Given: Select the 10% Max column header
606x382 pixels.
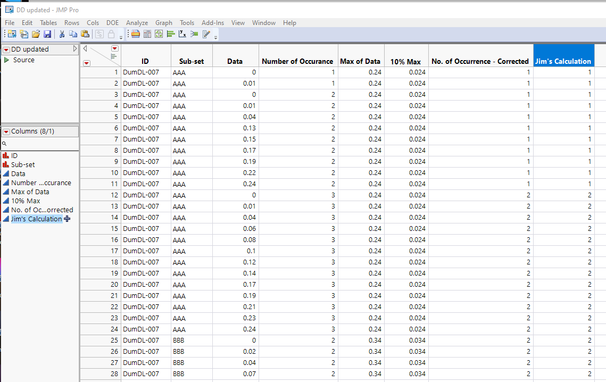Looking at the screenshot, I should pos(406,55).
